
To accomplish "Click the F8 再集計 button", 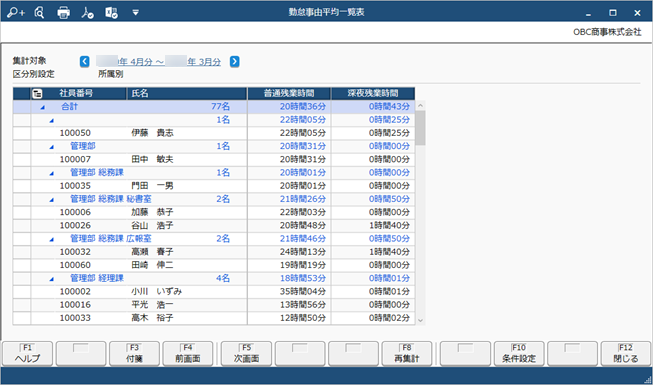I will click(x=406, y=354).
